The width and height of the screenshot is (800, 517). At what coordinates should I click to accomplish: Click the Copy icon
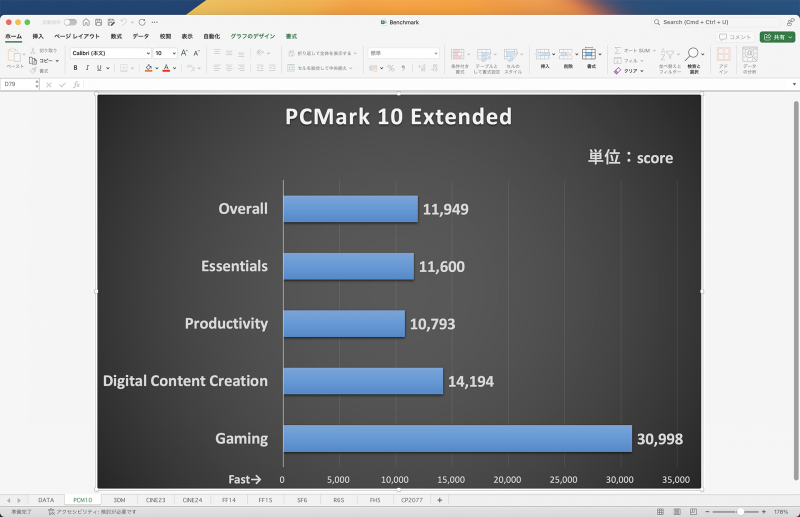point(33,61)
